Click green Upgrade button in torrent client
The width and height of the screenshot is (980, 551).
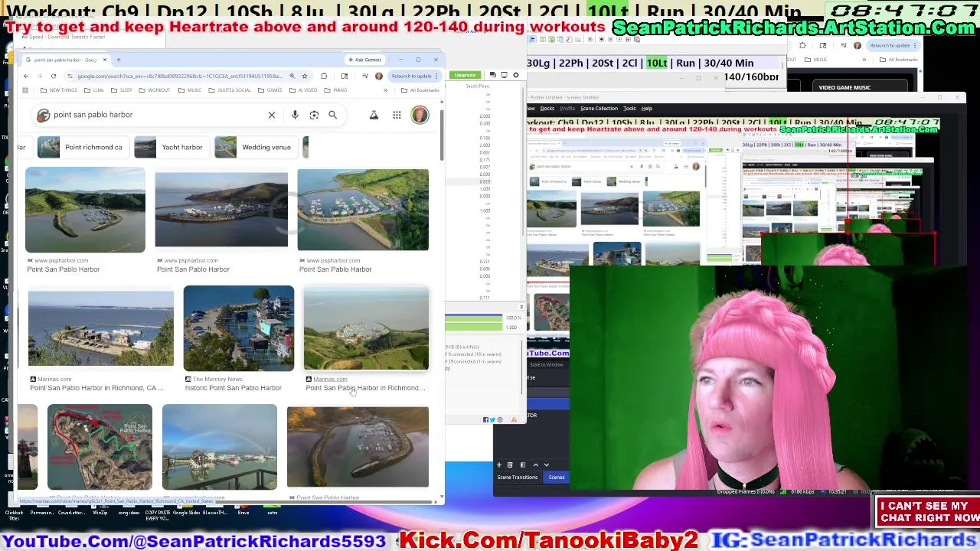point(465,75)
